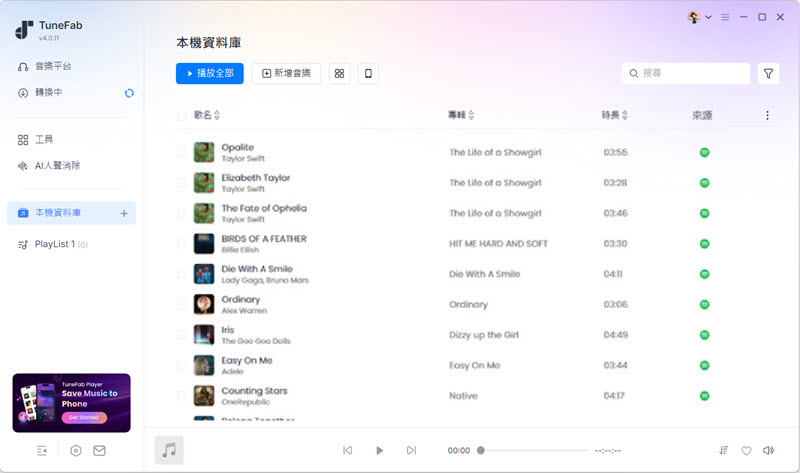
Task: Toggle the select-all checkbox in the header
Action: click(x=181, y=116)
